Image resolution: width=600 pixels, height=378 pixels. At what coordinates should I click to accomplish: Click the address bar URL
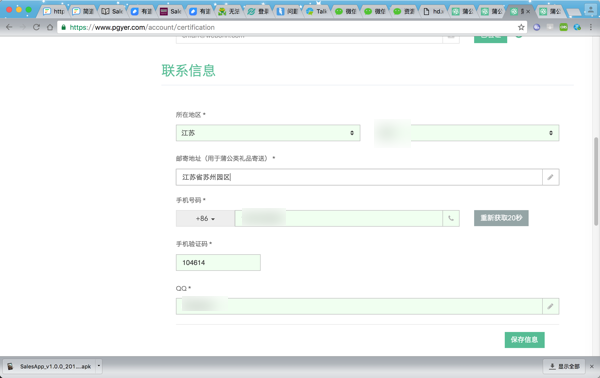pyautogui.click(x=142, y=27)
